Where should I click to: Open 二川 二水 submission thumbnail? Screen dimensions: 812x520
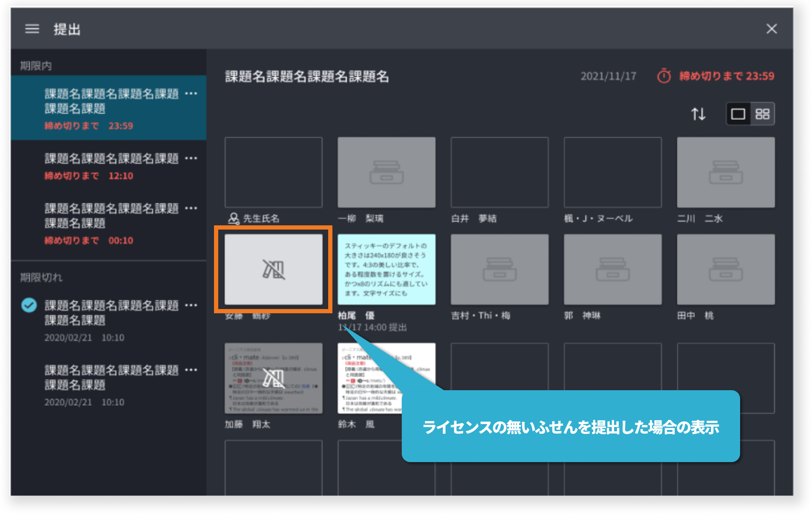tap(726, 172)
